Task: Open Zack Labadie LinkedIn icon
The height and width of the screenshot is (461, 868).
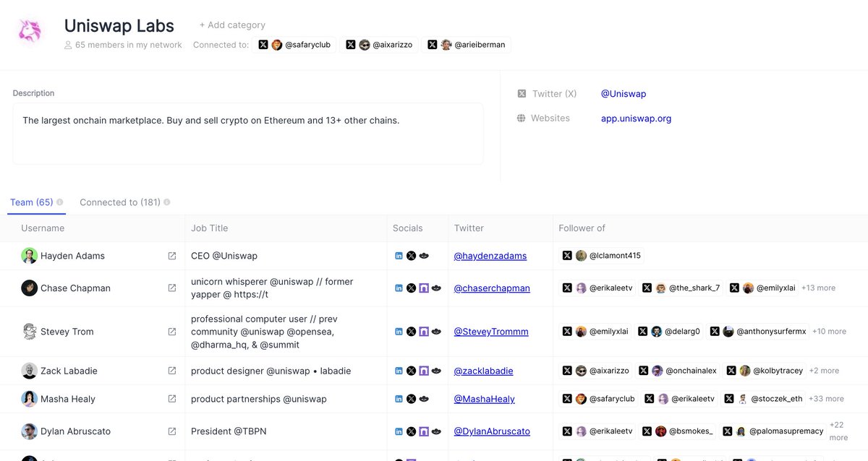Action: pyautogui.click(x=399, y=371)
